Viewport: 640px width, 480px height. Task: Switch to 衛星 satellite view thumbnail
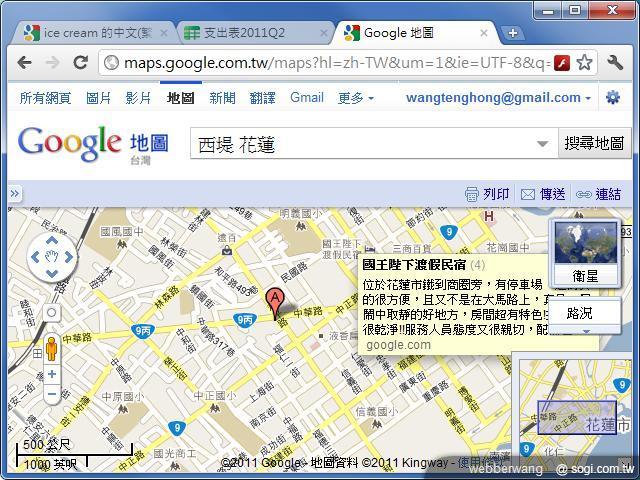[x=585, y=253]
